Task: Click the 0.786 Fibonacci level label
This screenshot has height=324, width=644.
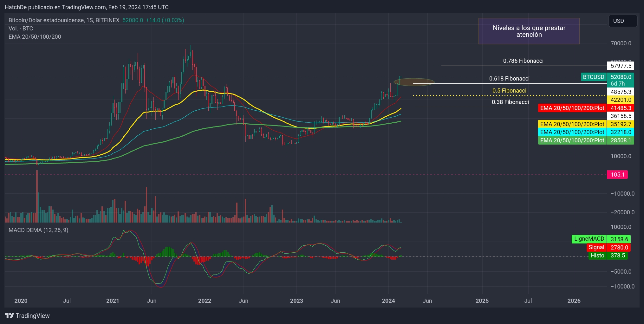Action: (523, 61)
